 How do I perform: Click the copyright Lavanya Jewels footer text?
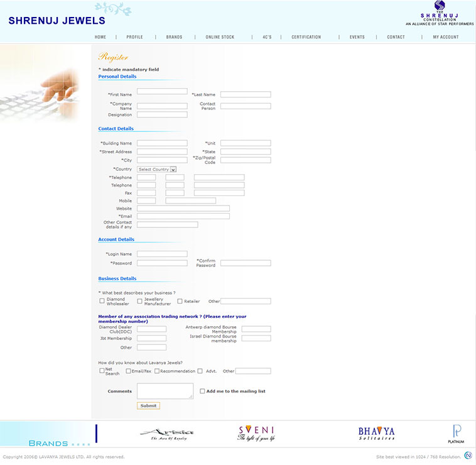pos(64,457)
